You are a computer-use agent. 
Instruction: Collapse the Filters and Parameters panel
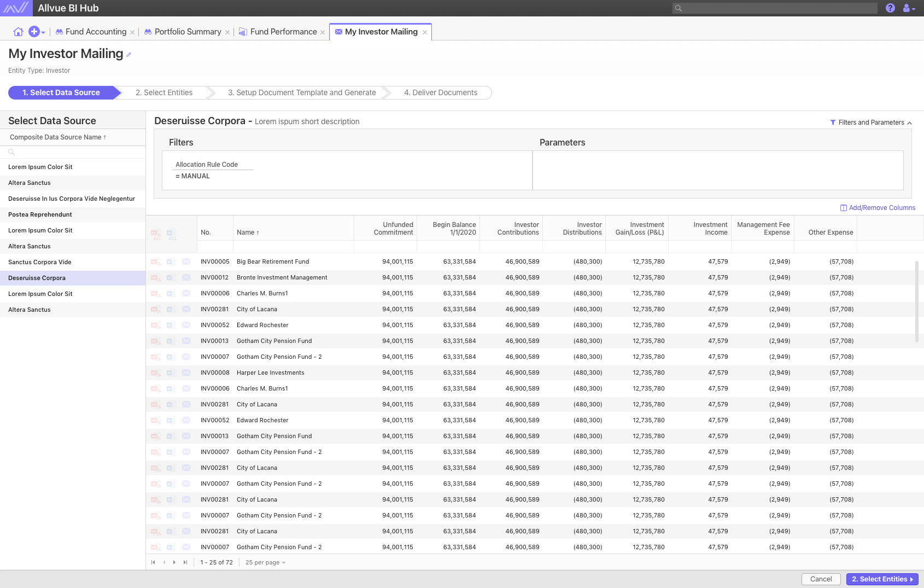tap(871, 123)
